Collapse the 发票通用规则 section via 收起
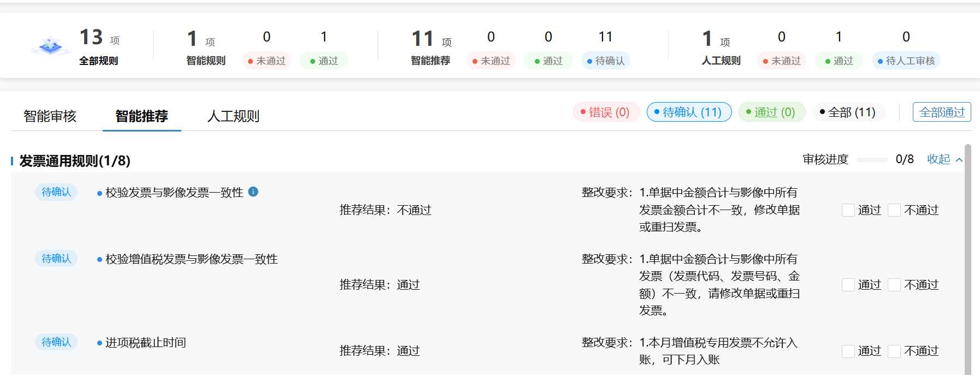 click(938, 159)
